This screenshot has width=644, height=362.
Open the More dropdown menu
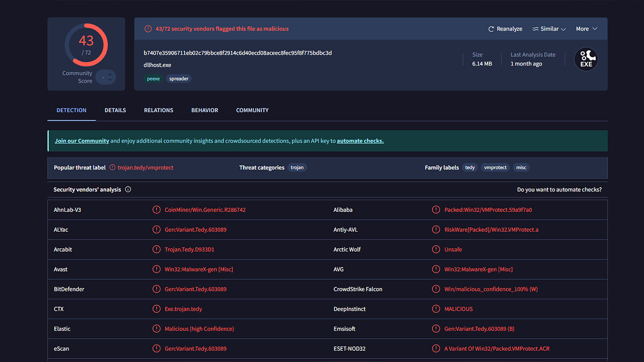(586, 29)
